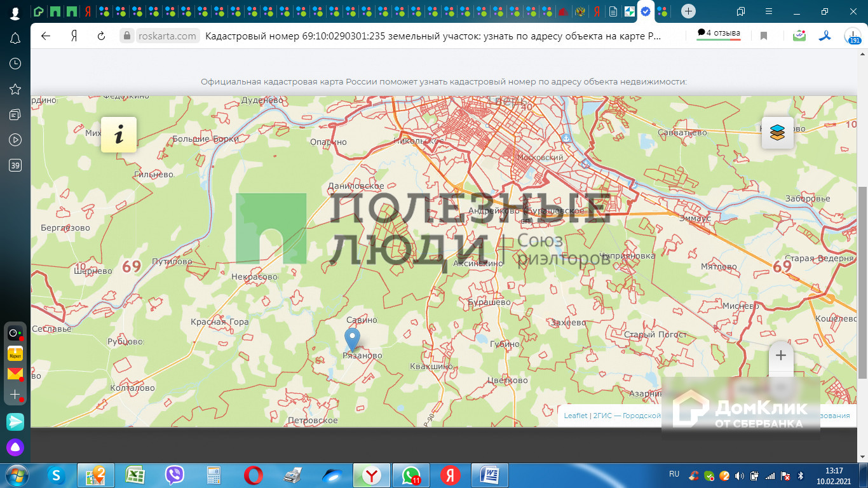Click the 'Большие Борки' map label
This screenshot has width=868, height=488.
[x=205, y=139]
